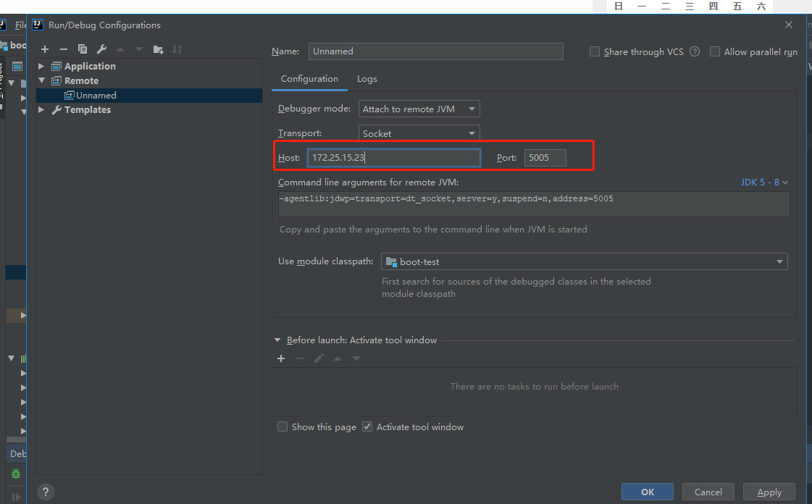The width and height of the screenshot is (812, 504).
Task: Open the Transport Socket dropdown
Action: (419, 133)
